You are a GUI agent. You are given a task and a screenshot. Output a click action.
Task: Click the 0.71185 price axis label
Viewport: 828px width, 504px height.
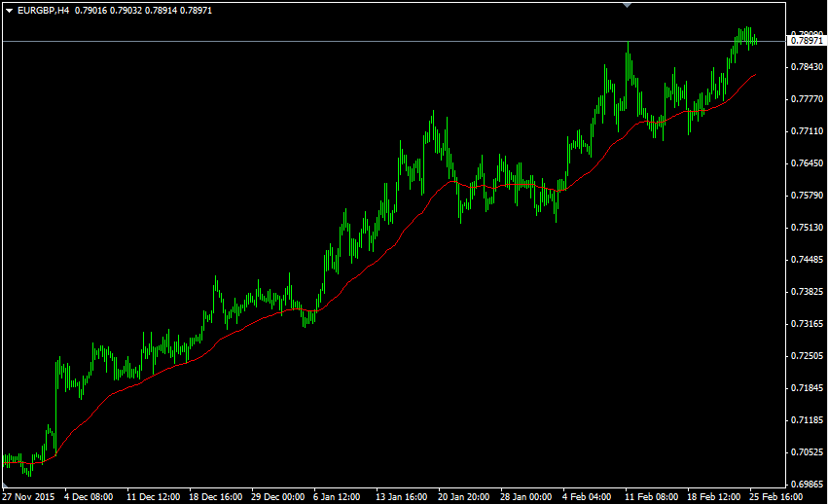[807, 420]
